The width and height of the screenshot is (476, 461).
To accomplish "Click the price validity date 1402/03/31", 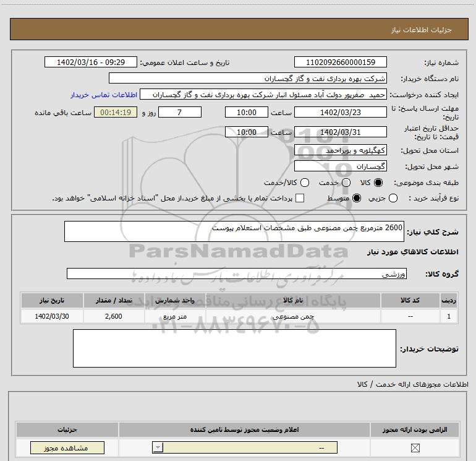I will 340,132.
